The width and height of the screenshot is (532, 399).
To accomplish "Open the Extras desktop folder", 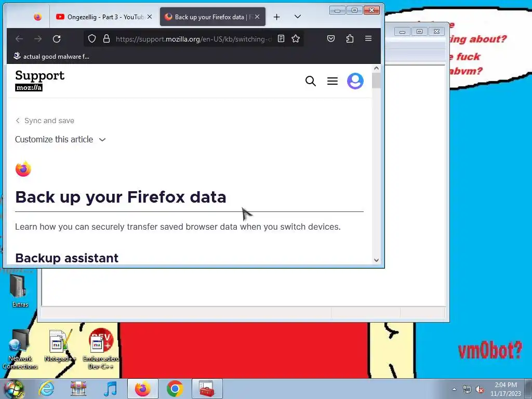I will point(20,291).
